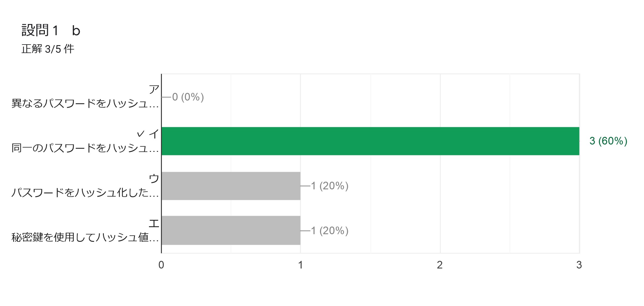Click the エ option label
The width and height of the screenshot is (644, 306).
[x=154, y=224]
